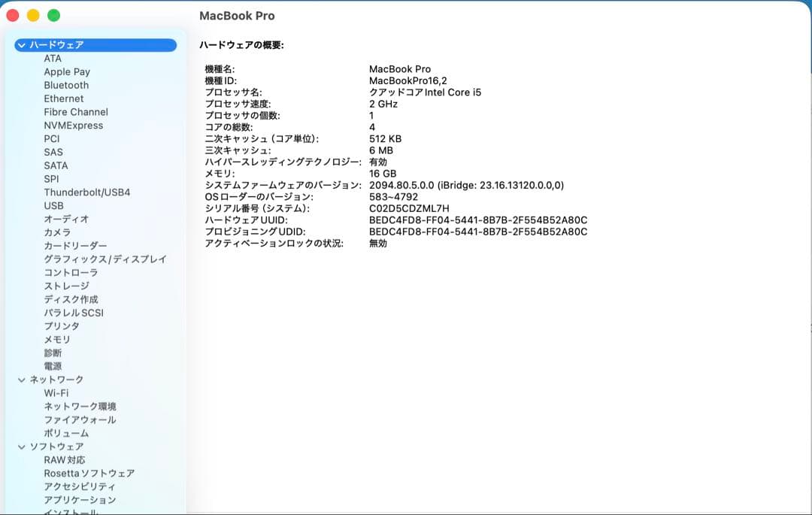
Task: Select ATA in the sidebar
Action: coord(53,59)
